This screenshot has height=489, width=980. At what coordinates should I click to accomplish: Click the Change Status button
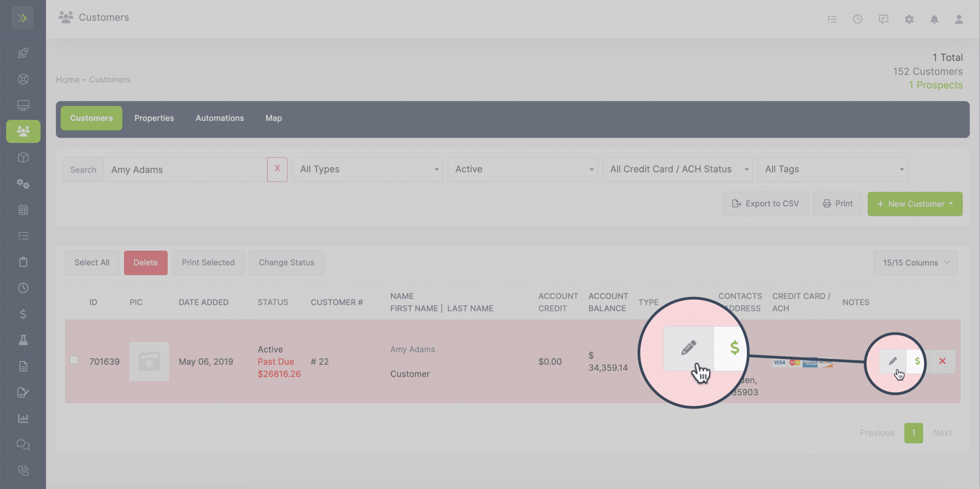tap(286, 263)
